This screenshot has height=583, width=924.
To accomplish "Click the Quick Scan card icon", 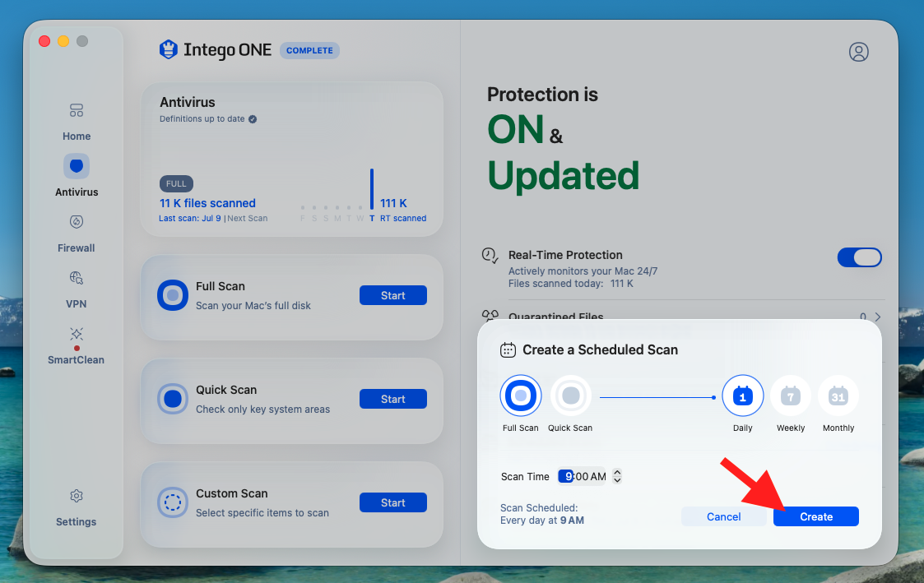I will (x=173, y=399).
